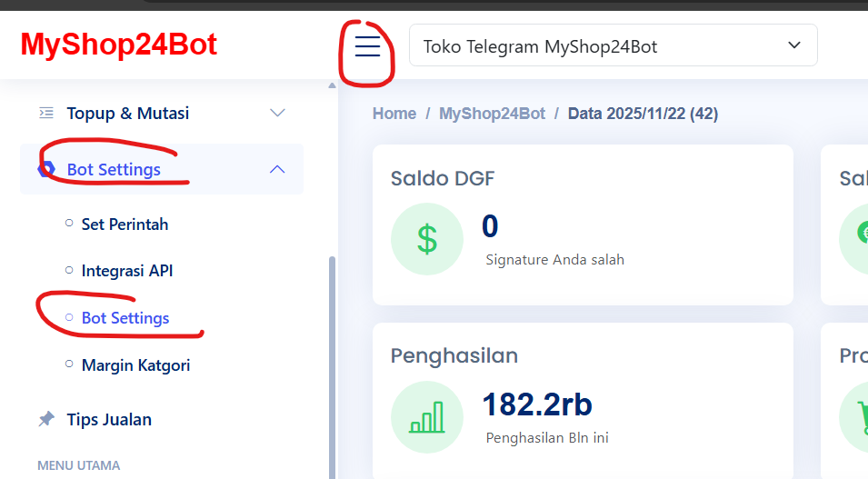Click the Saldo DGF value 0

coord(490,226)
